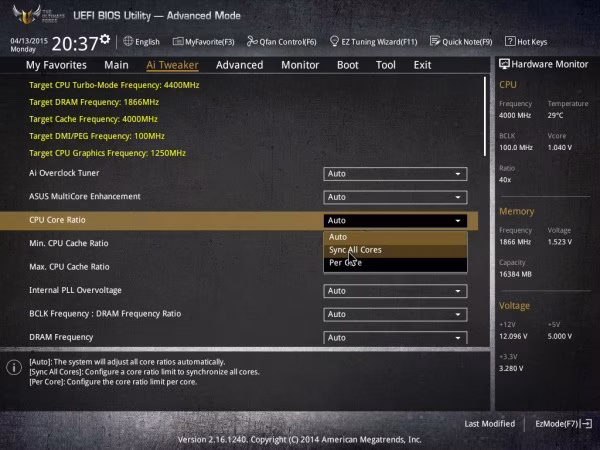Screen dimensions: 600x450
Task: Click the EzMode exit arrow icon
Action: [x=587, y=424]
